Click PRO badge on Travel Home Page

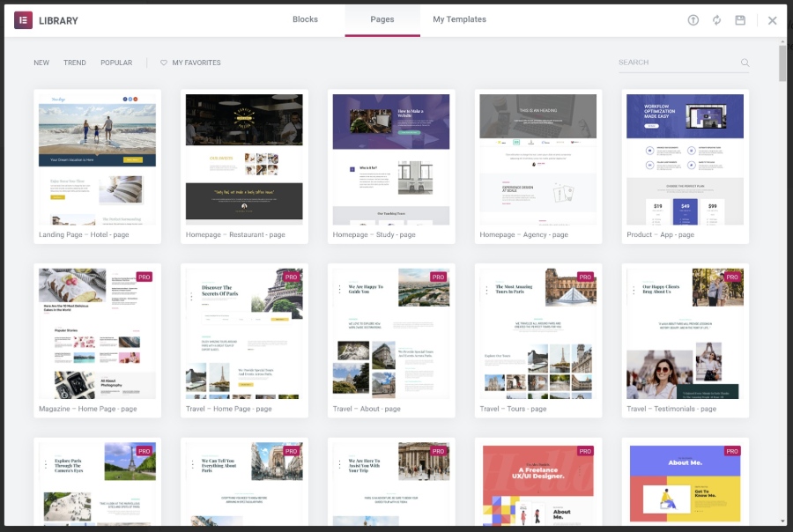[292, 277]
